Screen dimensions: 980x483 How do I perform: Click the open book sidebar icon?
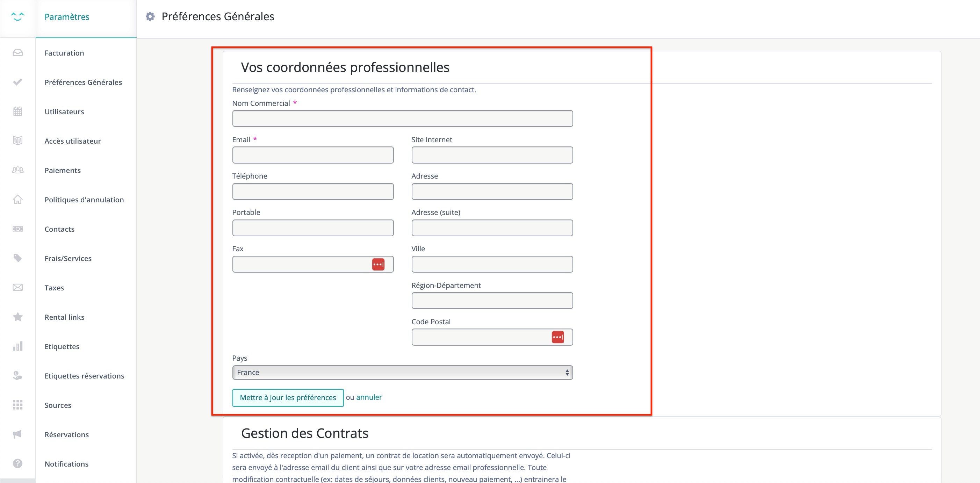pos(17,140)
